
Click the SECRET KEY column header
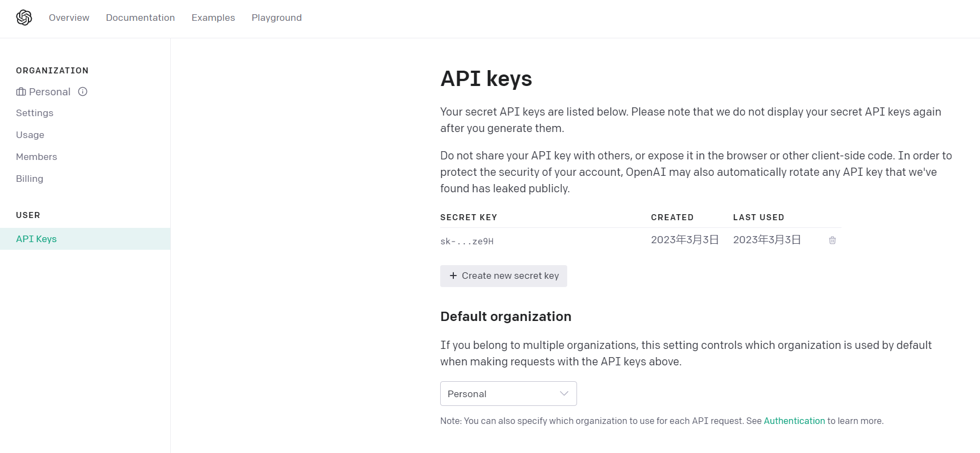(x=469, y=217)
